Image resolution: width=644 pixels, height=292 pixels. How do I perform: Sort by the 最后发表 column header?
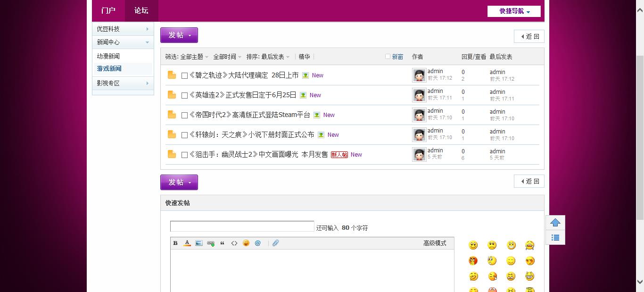pos(501,57)
